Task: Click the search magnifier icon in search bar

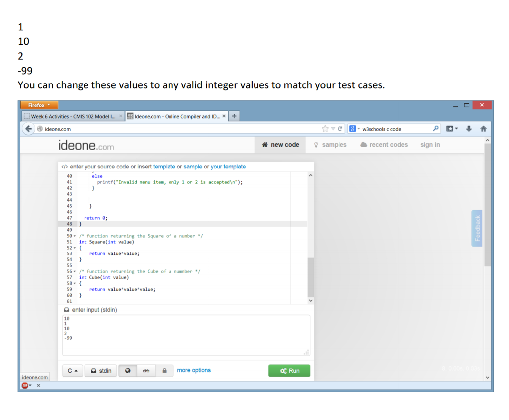Action: tap(436, 129)
